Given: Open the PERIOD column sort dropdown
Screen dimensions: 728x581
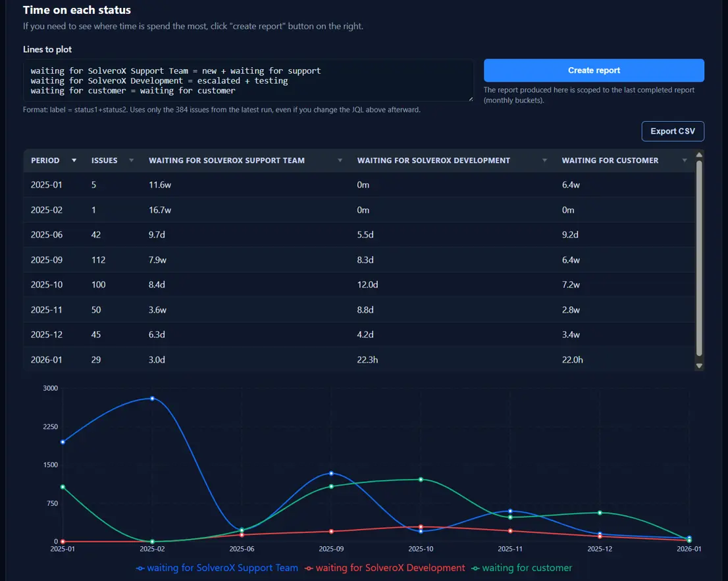Looking at the screenshot, I should 73,160.
